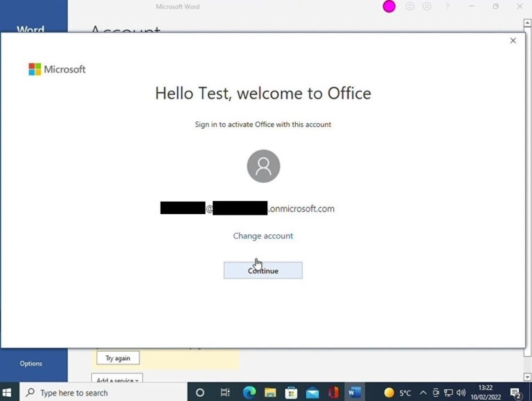Open Word help question mark icon
Viewport: 532px width, 401px height.
click(x=447, y=6)
